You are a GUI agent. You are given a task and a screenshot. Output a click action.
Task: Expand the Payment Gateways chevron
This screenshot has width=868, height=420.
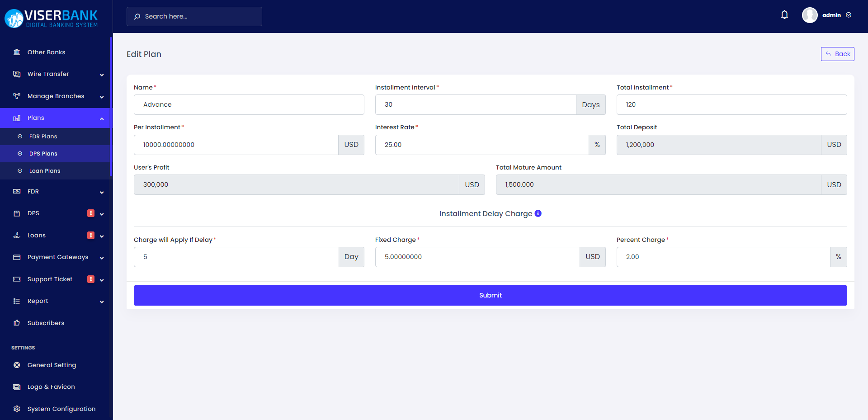click(x=102, y=258)
